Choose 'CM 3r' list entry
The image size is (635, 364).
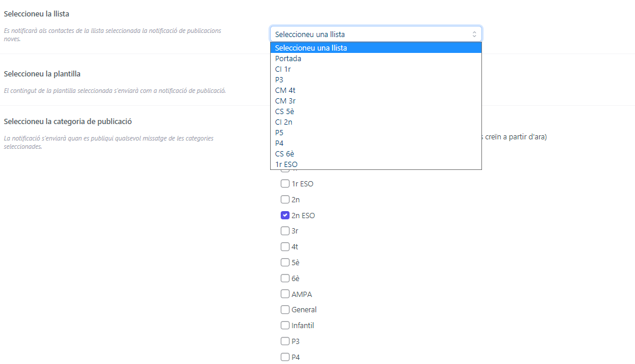click(x=285, y=101)
